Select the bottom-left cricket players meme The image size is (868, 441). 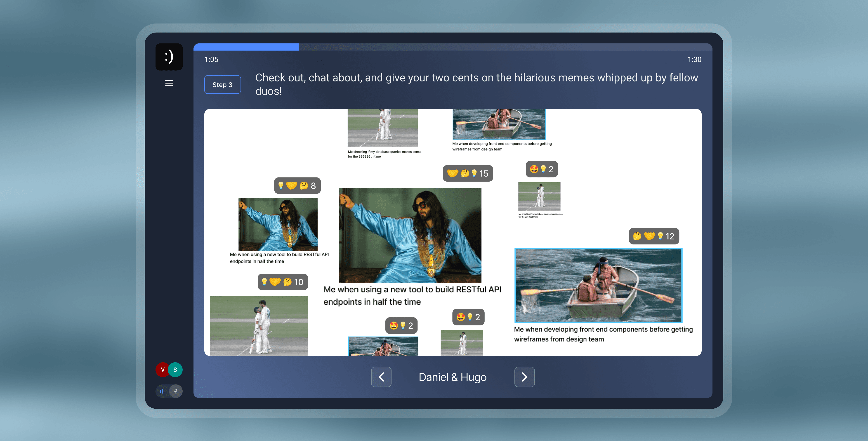tap(259, 325)
